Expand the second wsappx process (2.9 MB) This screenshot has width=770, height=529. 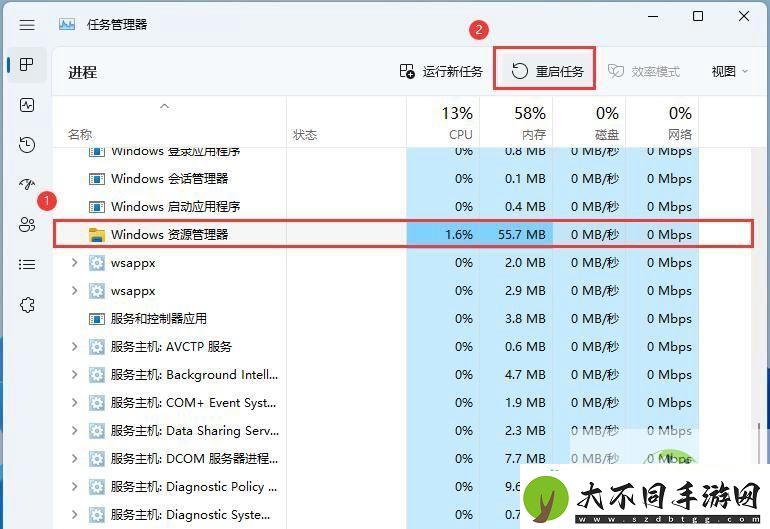click(74, 290)
